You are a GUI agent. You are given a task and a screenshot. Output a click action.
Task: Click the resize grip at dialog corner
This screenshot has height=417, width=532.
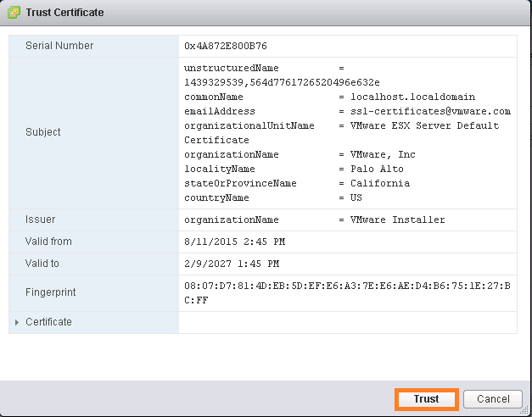pyautogui.click(x=524, y=409)
